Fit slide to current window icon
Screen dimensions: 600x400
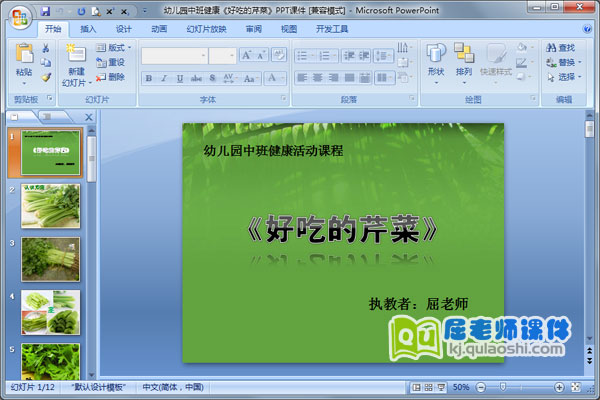click(576, 387)
